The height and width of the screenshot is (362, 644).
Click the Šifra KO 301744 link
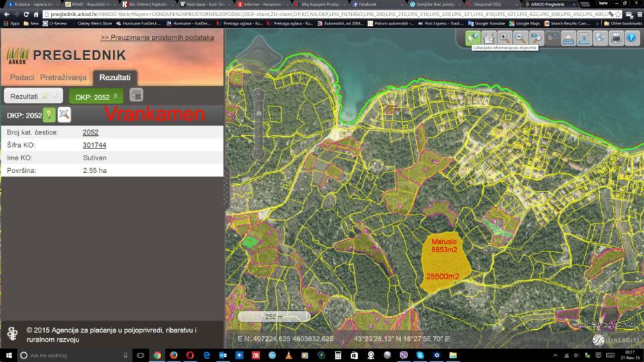pyautogui.click(x=94, y=145)
